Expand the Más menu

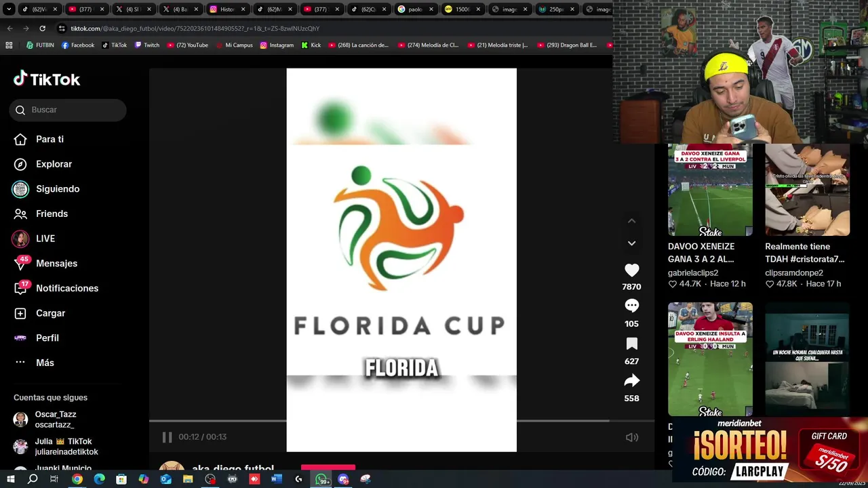coord(34,363)
